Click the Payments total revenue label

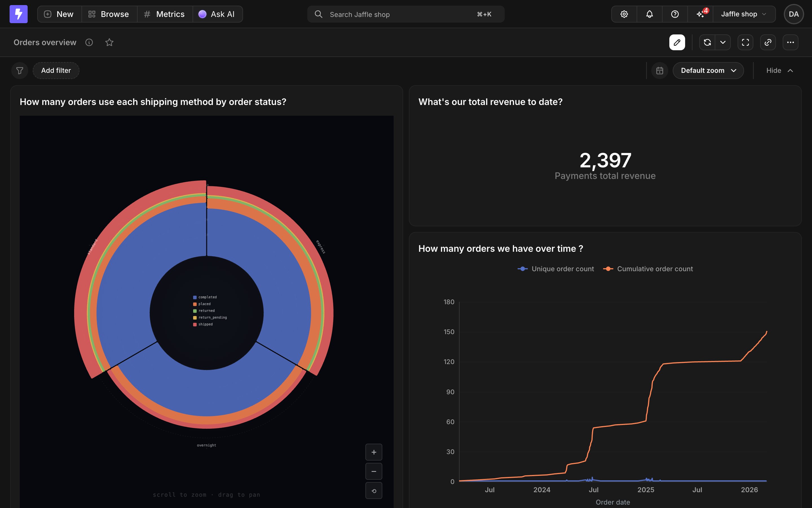(x=605, y=176)
